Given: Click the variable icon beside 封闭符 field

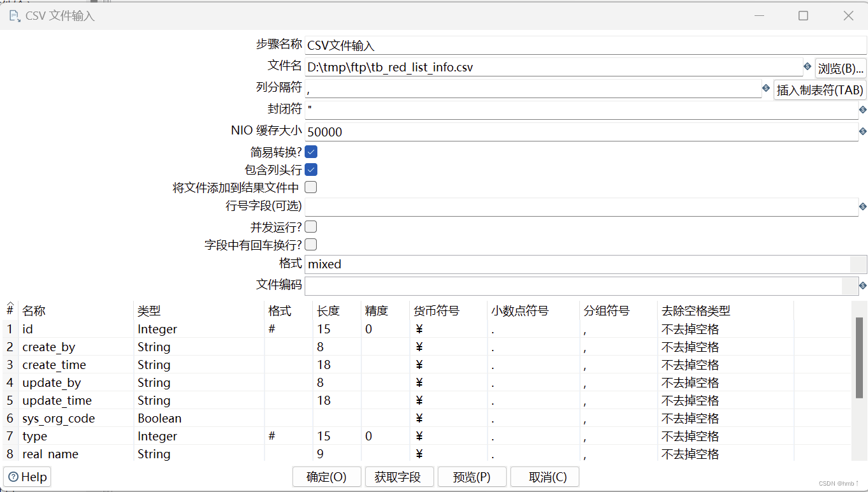Looking at the screenshot, I should [863, 110].
